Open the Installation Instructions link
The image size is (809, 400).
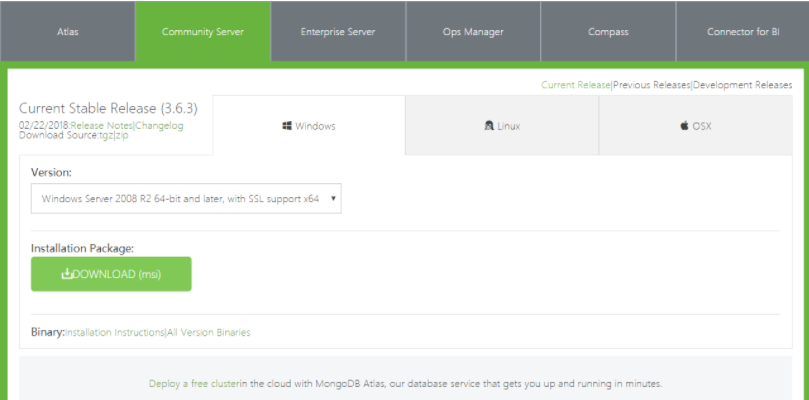point(115,332)
